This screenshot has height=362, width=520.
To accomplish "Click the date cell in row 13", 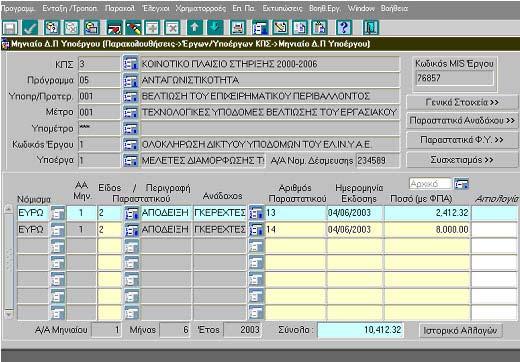I will click(355, 213).
